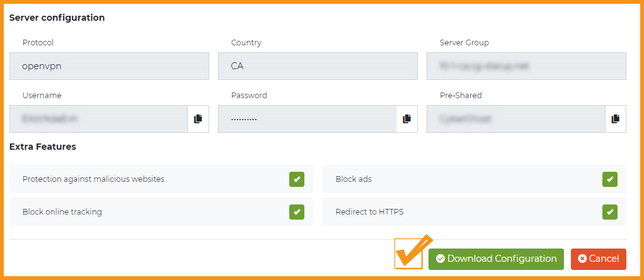Toggle the Block ads checkbox
Image resolution: width=644 pixels, height=280 pixels.
coord(610,179)
